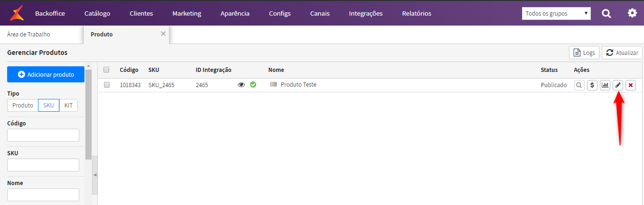The width and height of the screenshot is (644, 205).
Task: Open the Todos os grupos dropdown
Action: point(556,13)
